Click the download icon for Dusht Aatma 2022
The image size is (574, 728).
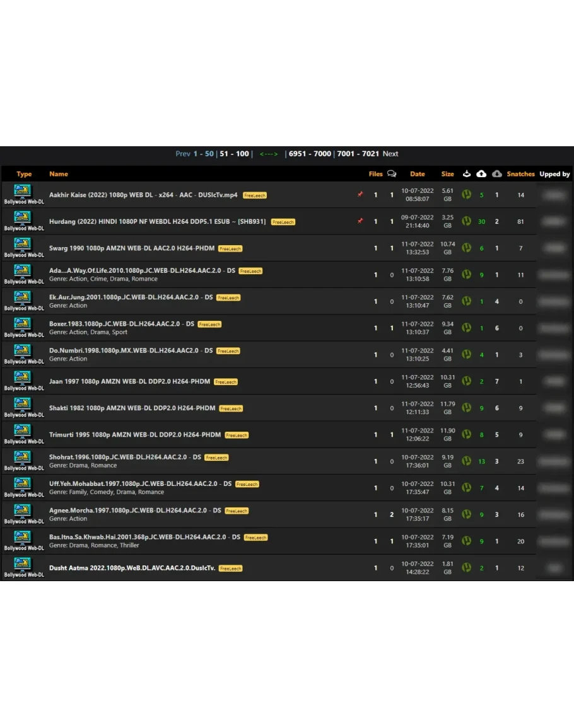pyautogui.click(x=466, y=567)
